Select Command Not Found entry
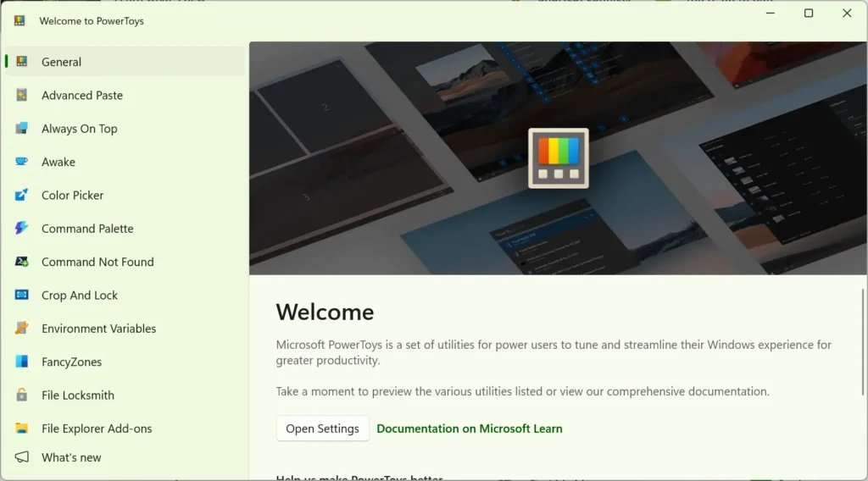This screenshot has height=481, width=868. 124,262
